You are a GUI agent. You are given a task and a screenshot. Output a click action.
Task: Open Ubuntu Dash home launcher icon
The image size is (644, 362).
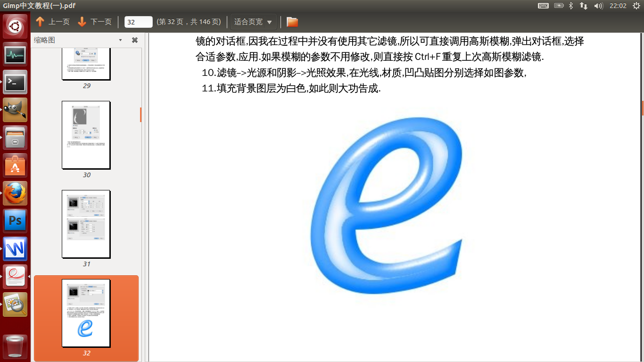click(15, 26)
